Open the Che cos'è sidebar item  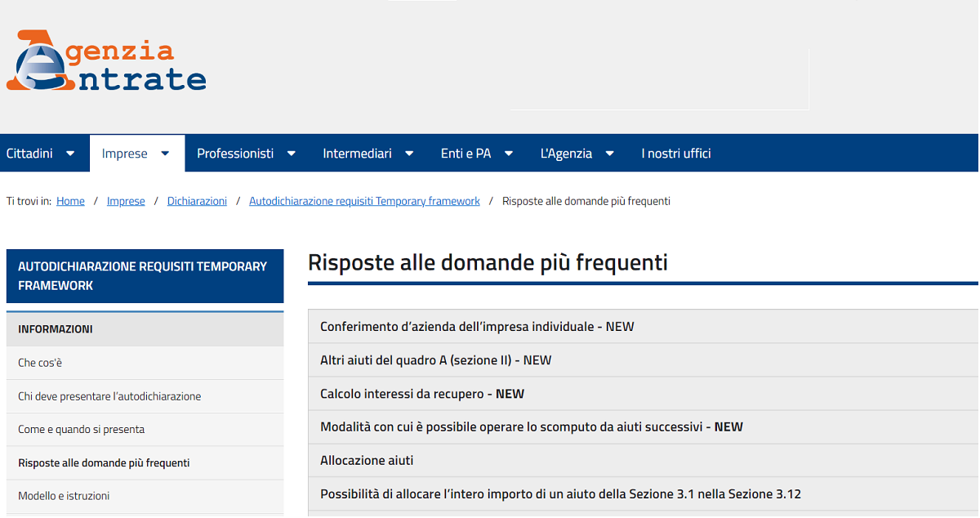pos(145,363)
